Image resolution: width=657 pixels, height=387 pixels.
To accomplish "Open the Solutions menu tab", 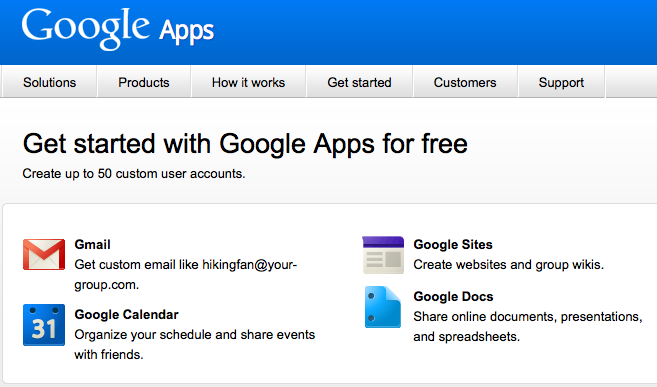I will pos(49,82).
